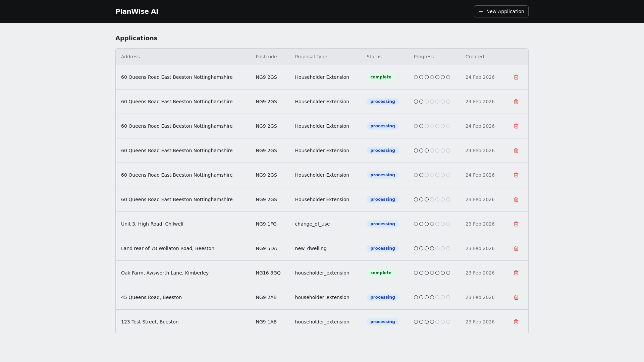Select the Progress column header
Image resolution: width=644 pixels, height=362 pixels.
(424, 57)
